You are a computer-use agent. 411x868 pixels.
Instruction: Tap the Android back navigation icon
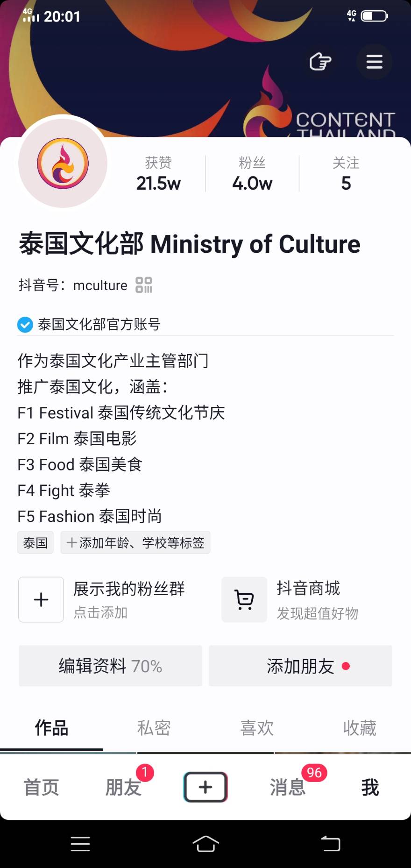coord(330,844)
